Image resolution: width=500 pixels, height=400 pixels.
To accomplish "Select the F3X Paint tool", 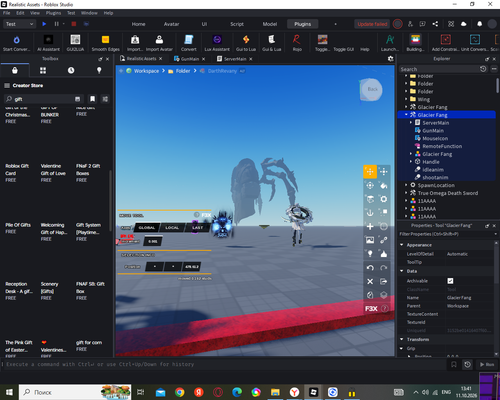I will (384, 186).
